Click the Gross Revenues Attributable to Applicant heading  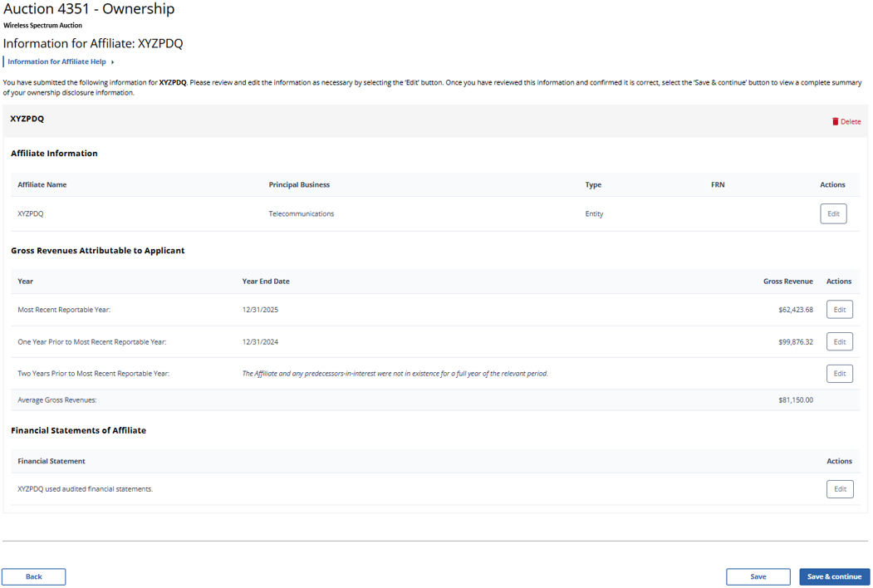pyautogui.click(x=97, y=251)
